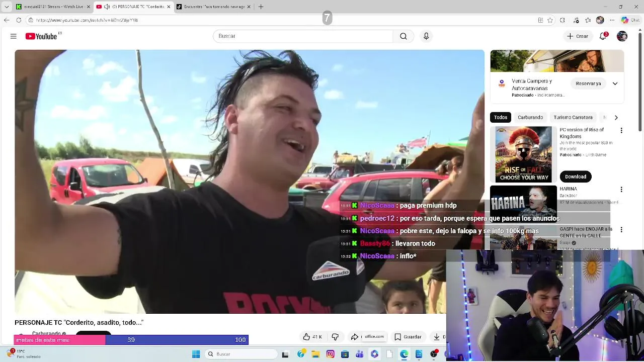Mute the tab via its speaker icon
644x362 pixels.
[x=107, y=7]
